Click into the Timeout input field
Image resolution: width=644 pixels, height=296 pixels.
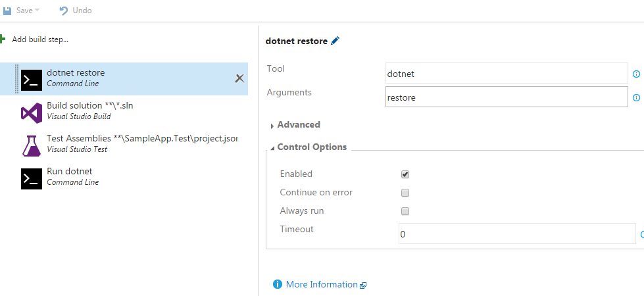coord(516,234)
